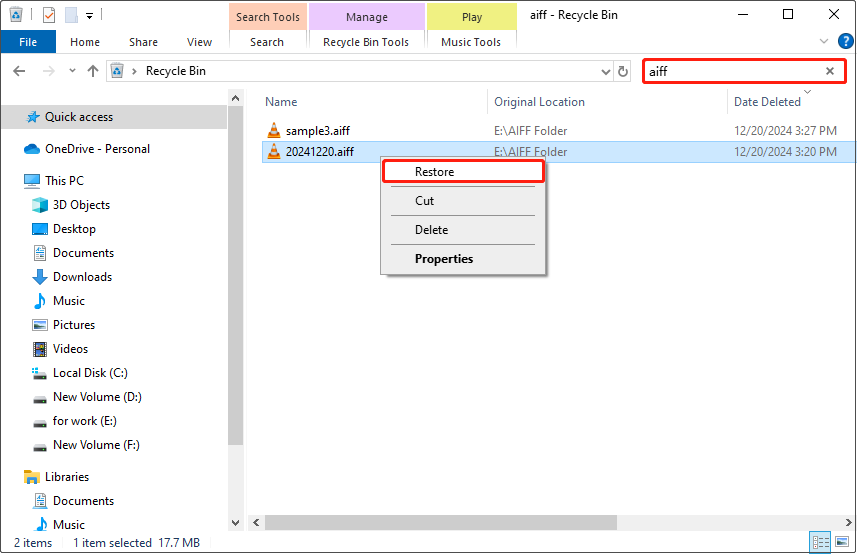Switch to the Home ribbon tab

click(85, 42)
